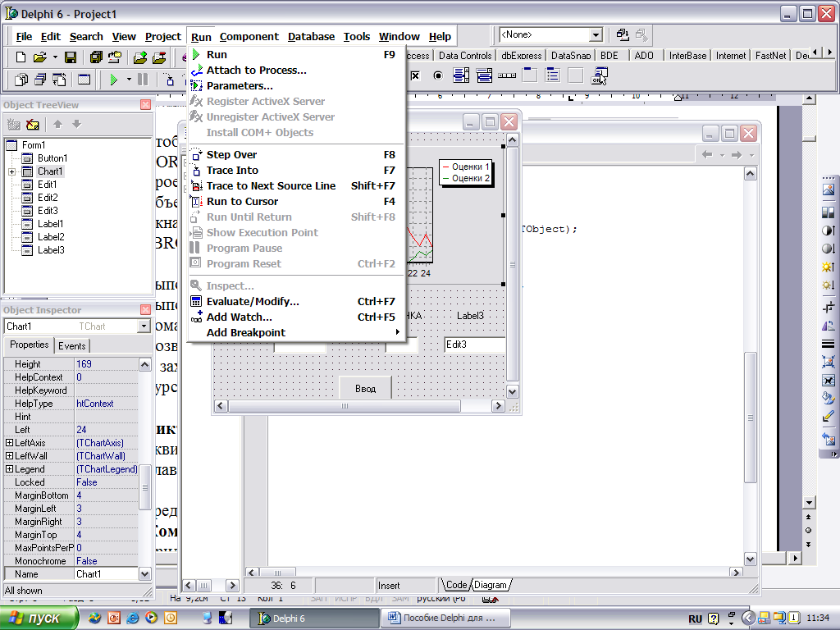Click the New item icon in Object TreeView
The image size is (840, 630).
13,125
